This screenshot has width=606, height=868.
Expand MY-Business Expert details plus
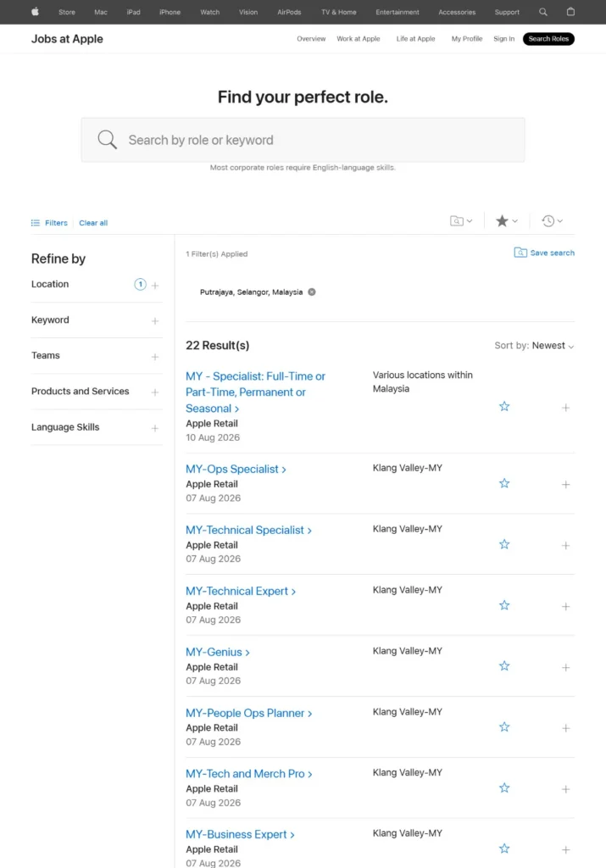click(x=565, y=849)
